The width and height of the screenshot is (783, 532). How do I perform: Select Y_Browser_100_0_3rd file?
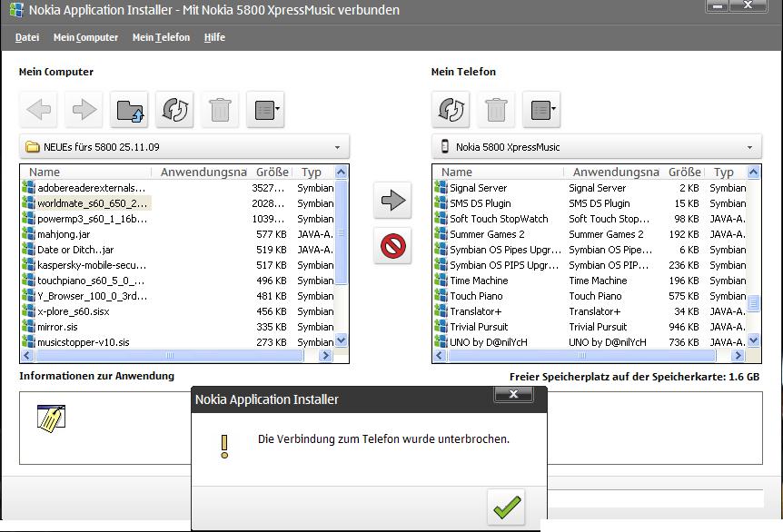pos(178,297)
